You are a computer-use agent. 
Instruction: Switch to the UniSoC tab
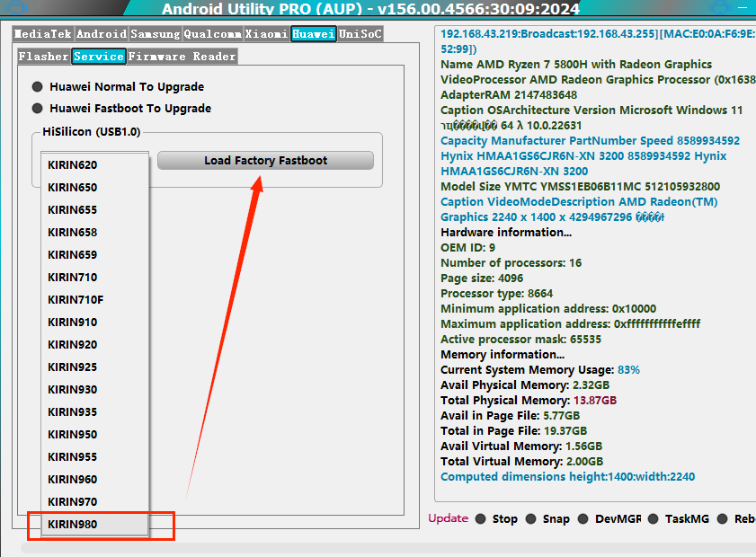click(360, 34)
